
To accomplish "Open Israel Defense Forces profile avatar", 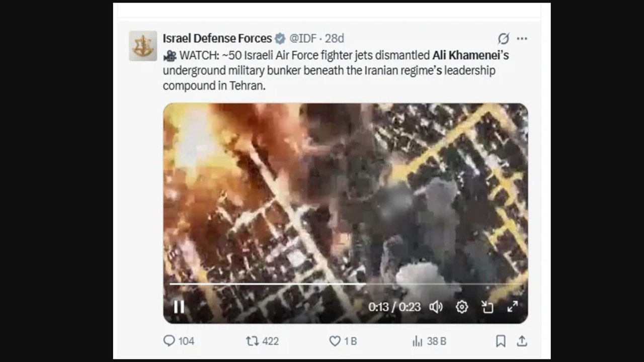I will coord(143,46).
